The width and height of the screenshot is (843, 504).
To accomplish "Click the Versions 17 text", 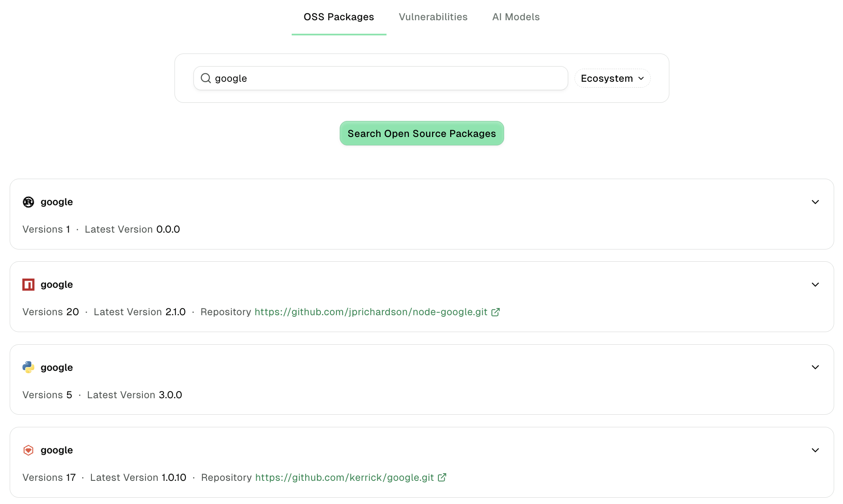I will (x=49, y=477).
